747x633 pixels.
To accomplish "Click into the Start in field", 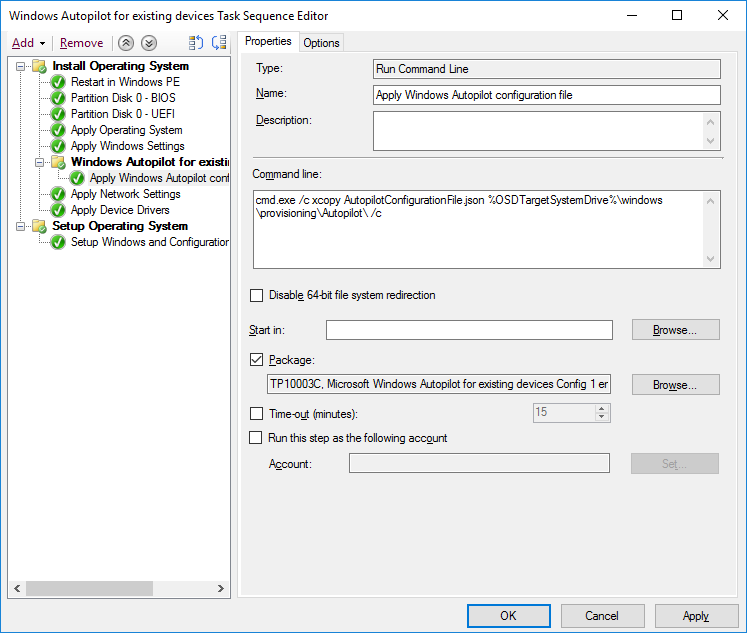I will tap(469, 330).
